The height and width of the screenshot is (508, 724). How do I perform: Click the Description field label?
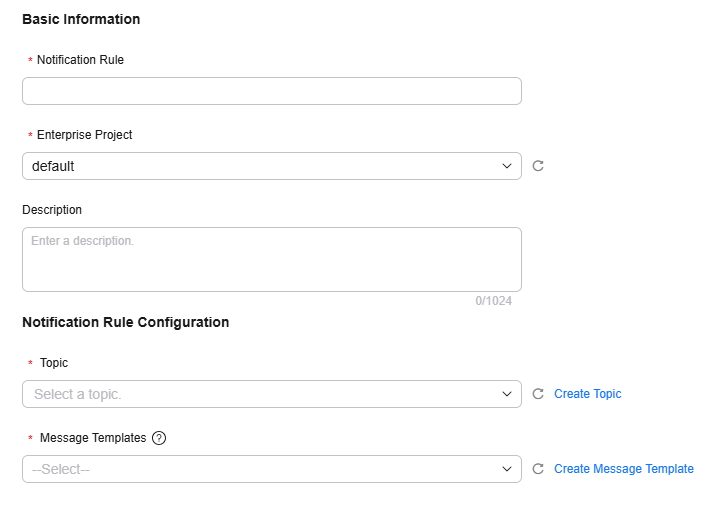click(52, 210)
